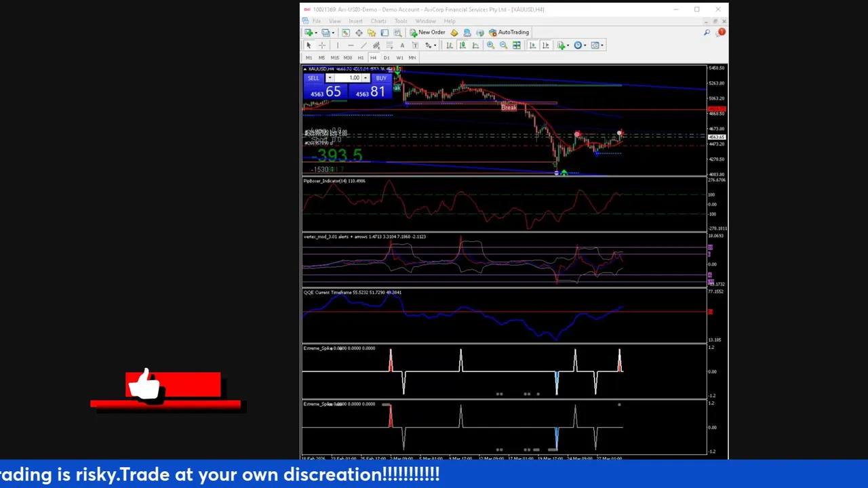Open the Strategy Tester magnifier icon

click(x=397, y=33)
